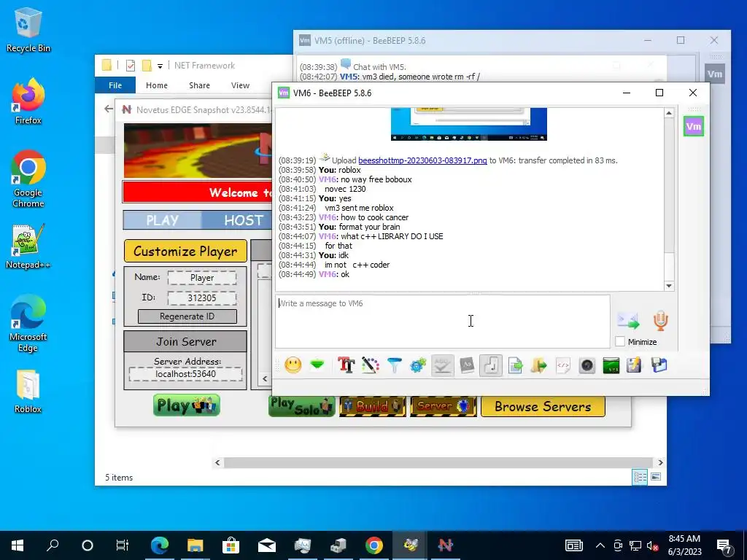
Task: Click VM6 chat scrollbar up arrow
Action: point(669,113)
